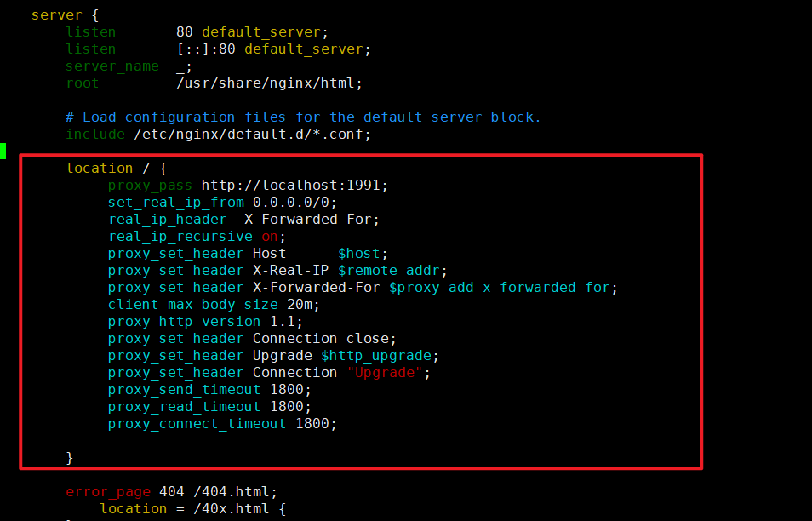Click the server_name directive
This screenshot has height=521, width=812.
[x=112, y=66]
